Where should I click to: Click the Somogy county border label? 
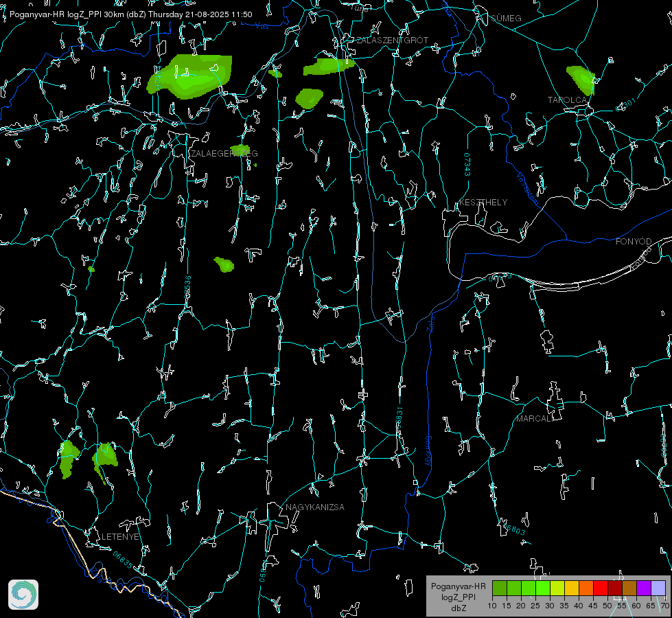tap(428, 450)
